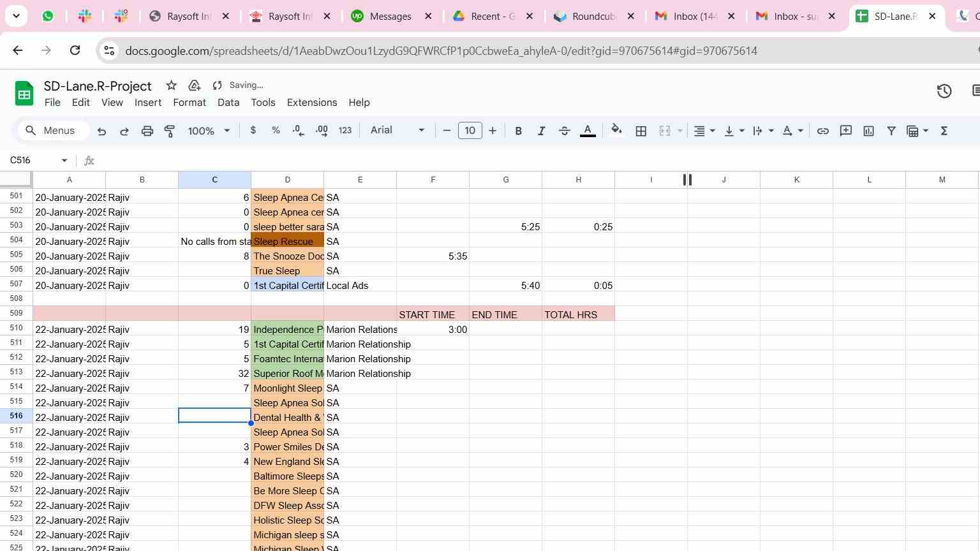This screenshot has height=551, width=980.
Task: Open vertical align dropdown
Action: click(734, 131)
